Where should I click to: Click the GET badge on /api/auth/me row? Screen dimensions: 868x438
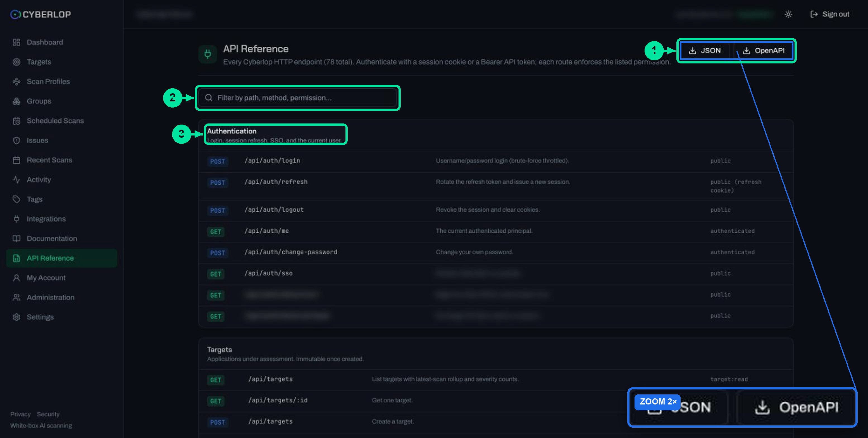(x=216, y=232)
